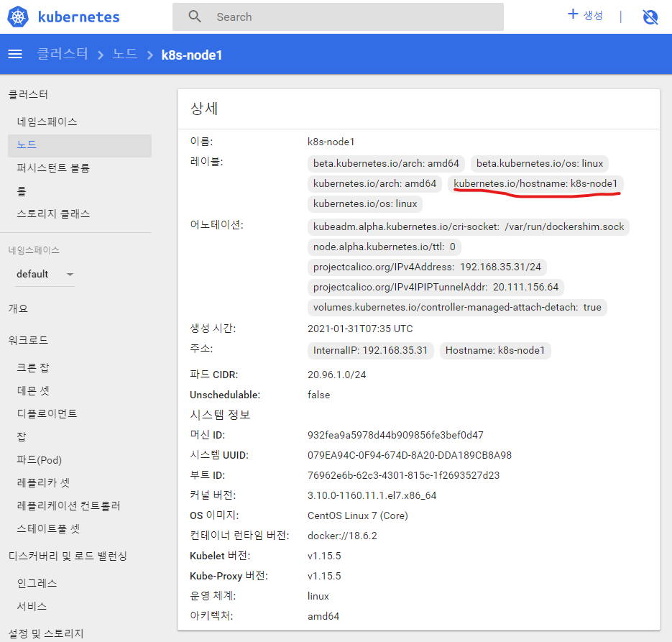Open 레플리카 셋 sidebar item

[x=43, y=482]
